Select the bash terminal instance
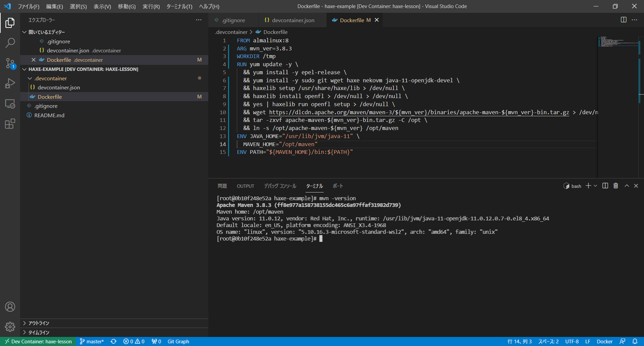Screen dimensions: 644x346 point(572,186)
